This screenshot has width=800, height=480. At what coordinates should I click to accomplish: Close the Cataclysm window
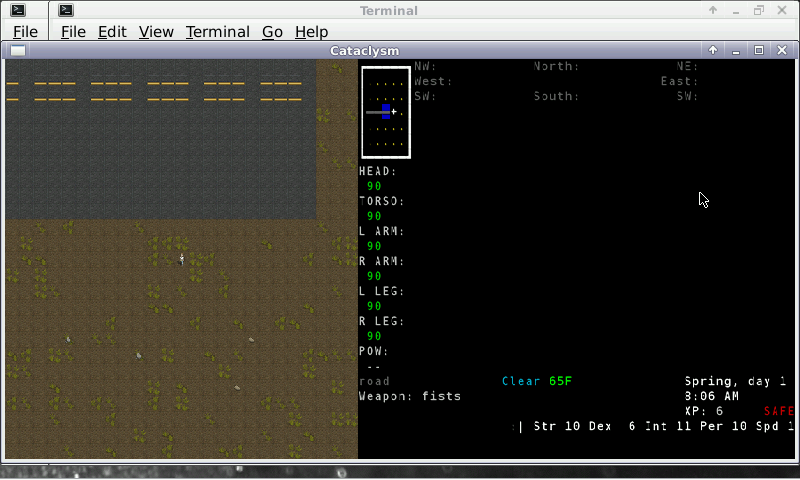click(781, 50)
